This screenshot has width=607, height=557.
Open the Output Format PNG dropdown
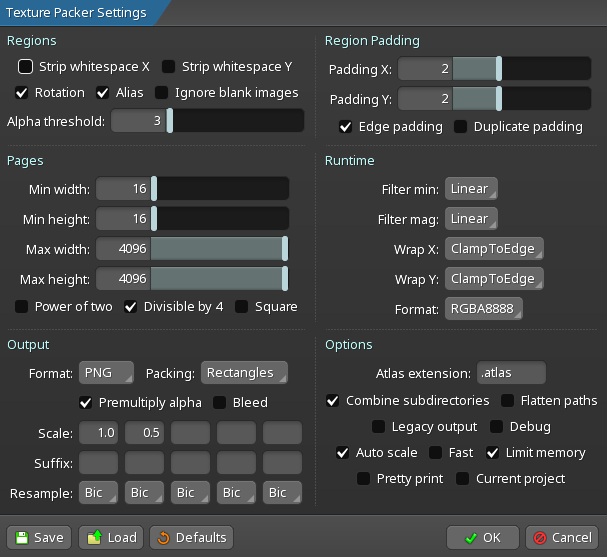point(106,373)
